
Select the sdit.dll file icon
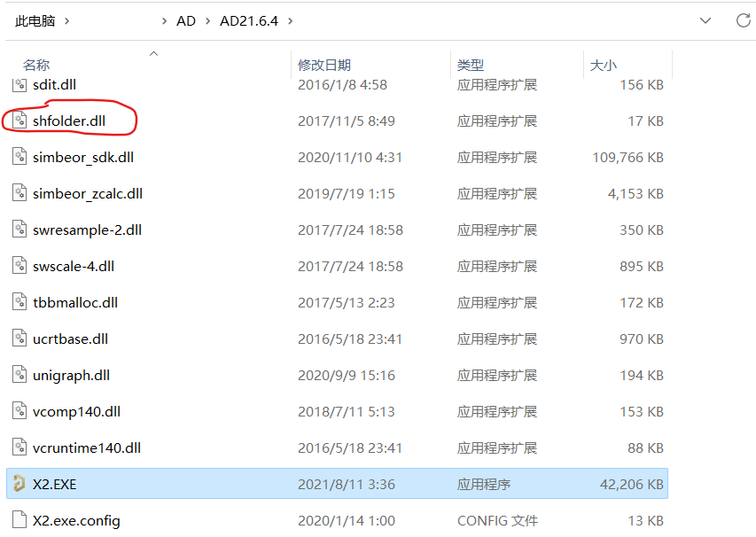click(x=19, y=84)
